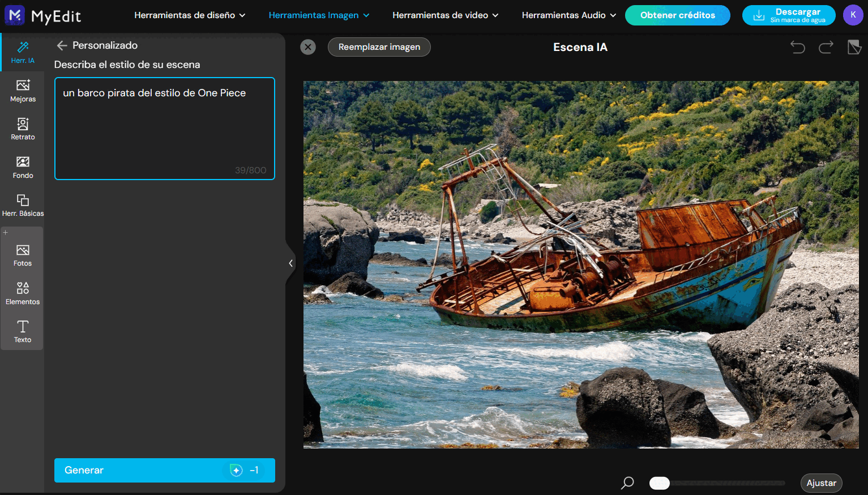Click the Ajustar fit button
Screen dimensions: 868x495
click(x=821, y=483)
